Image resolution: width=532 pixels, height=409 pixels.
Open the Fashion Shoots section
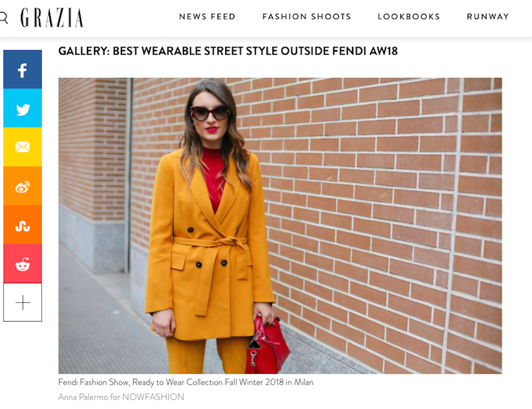(x=307, y=17)
